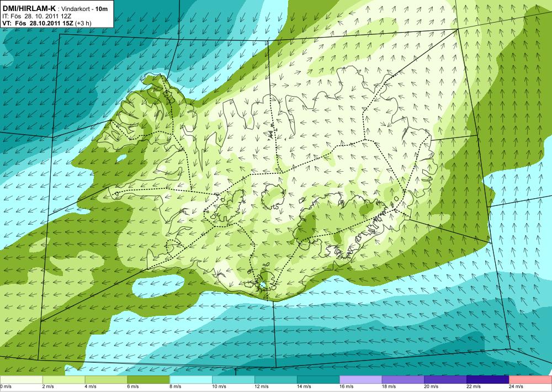This screenshot has width=552, height=392.
Task: Pick the violet swatch for 18–20 m/s
Action: tap(403, 380)
